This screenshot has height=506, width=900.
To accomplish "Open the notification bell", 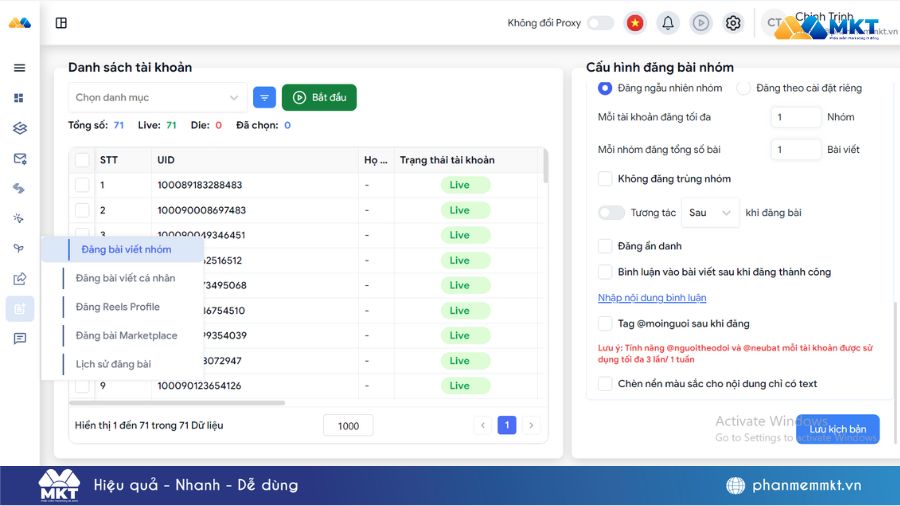I will click(x=668, y=23).
